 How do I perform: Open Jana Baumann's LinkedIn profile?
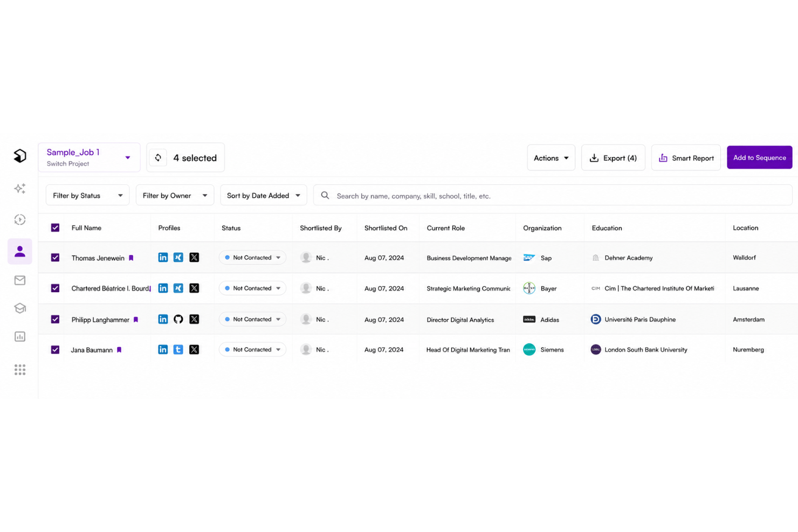163,349
